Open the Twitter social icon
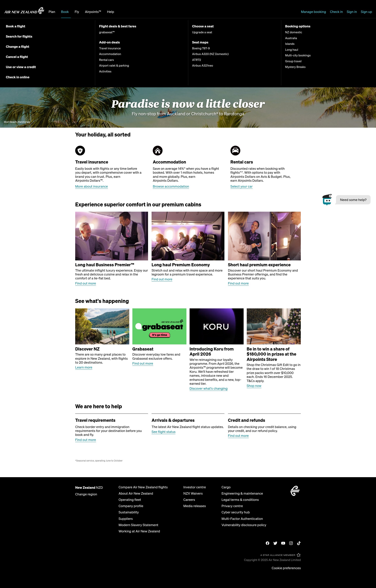The width and height of the screenshot is (376, 588). [x=275, y=543]
